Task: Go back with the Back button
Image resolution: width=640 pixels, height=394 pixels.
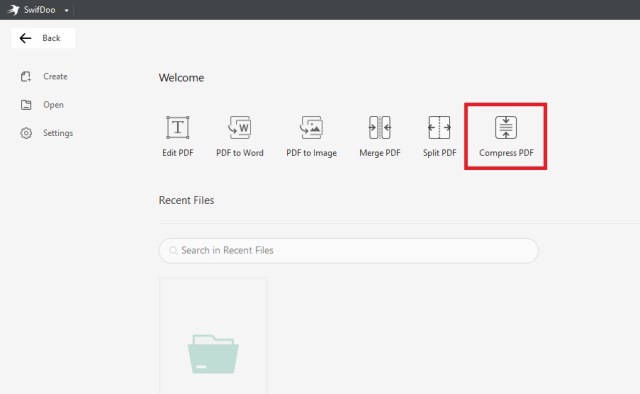Action: [43, 38]
